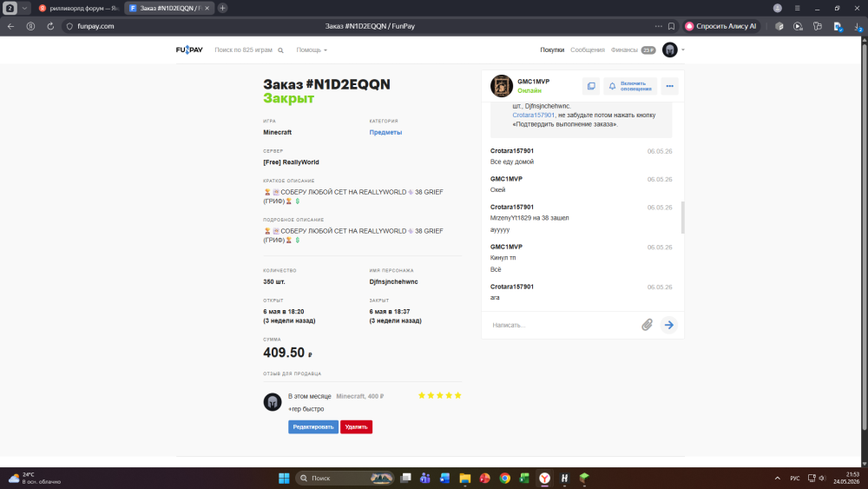Image resolution: width=868 pixels, height=489 pixels.
Task: Click the funpay.com address field
Action: [x=95, y=26]
